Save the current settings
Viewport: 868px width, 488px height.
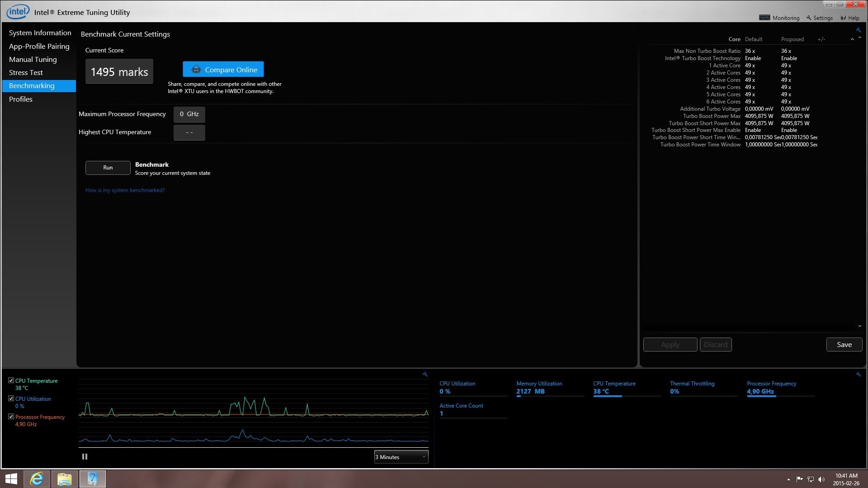coord(844,345)
